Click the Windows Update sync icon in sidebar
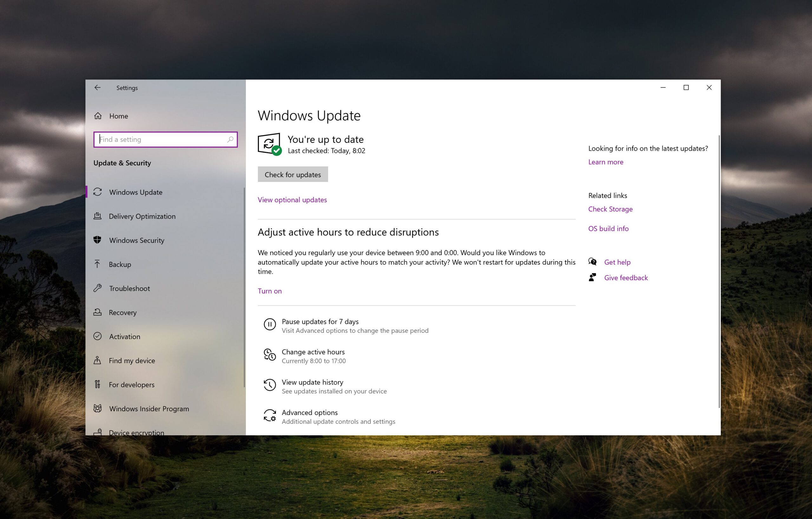 97,192
